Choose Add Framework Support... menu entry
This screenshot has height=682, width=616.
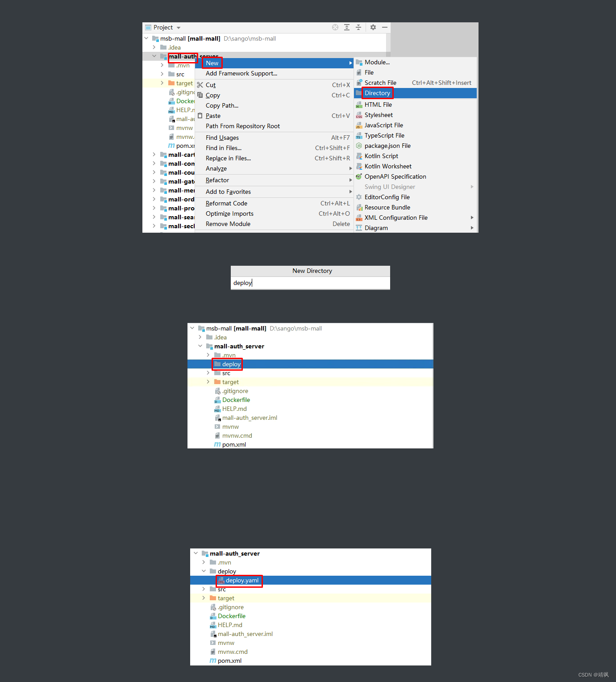pyautogui.click(x=275, y=73)
